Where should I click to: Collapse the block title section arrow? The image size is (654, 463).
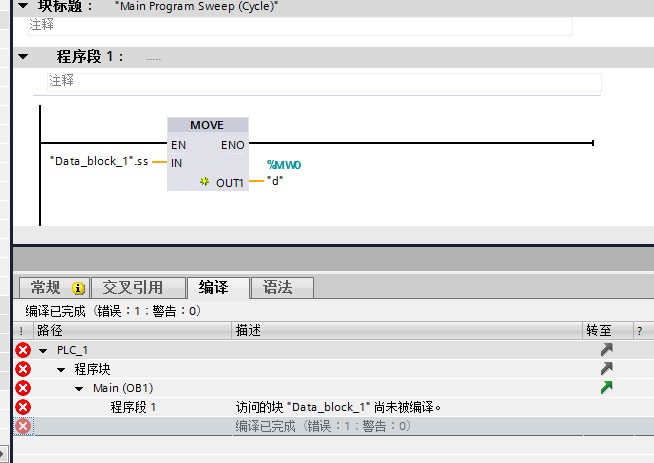[x=23, y=5]
